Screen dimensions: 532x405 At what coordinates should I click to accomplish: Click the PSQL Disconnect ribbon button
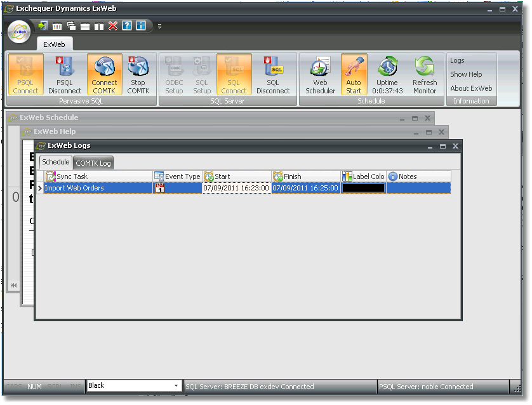pos(65,75)
